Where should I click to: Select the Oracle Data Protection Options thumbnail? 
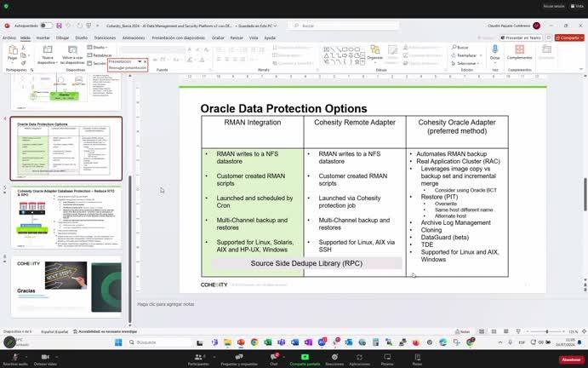66,148
